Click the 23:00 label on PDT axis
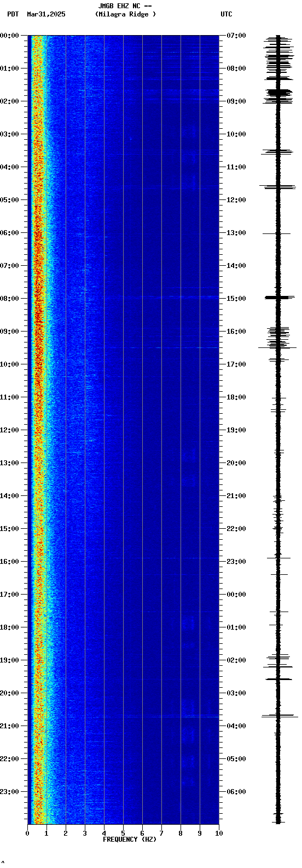 point(9,792)
